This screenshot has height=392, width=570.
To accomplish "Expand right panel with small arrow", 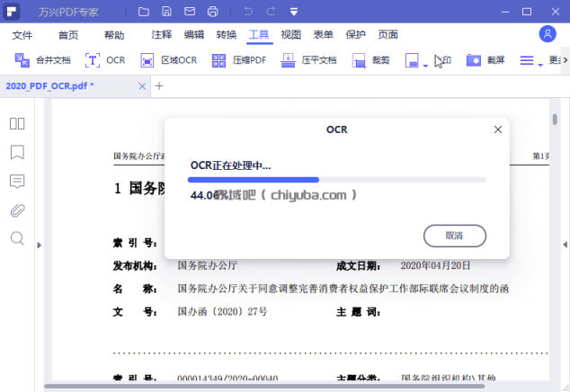I will [x=565, y=245].
